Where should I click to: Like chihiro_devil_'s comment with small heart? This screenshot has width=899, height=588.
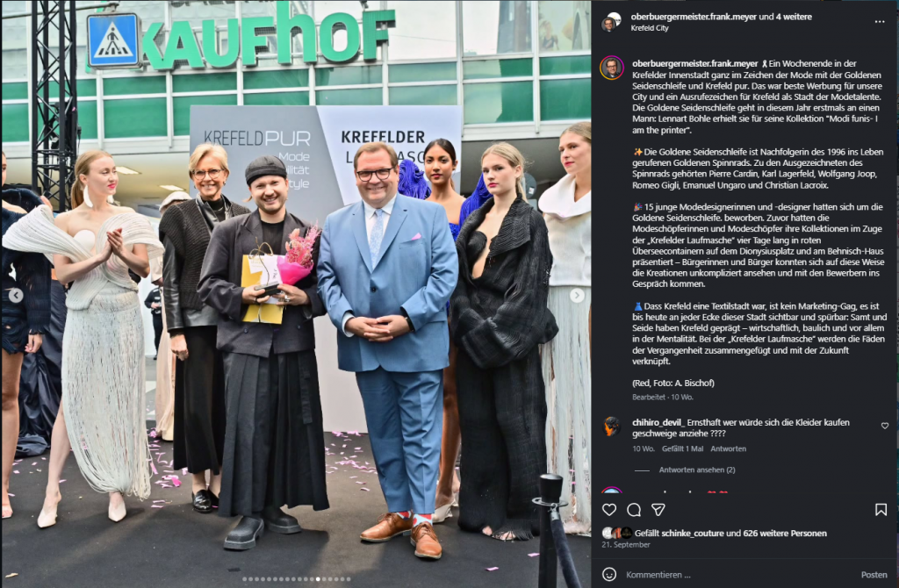[885, 426]
